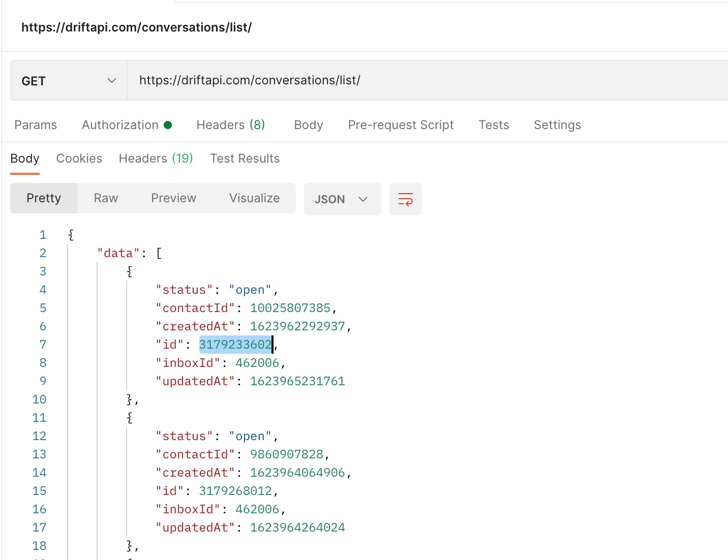The width and height of the screenshot is (728, 560).
Task: Select the response Body tab
Action: tap(25, 159)
